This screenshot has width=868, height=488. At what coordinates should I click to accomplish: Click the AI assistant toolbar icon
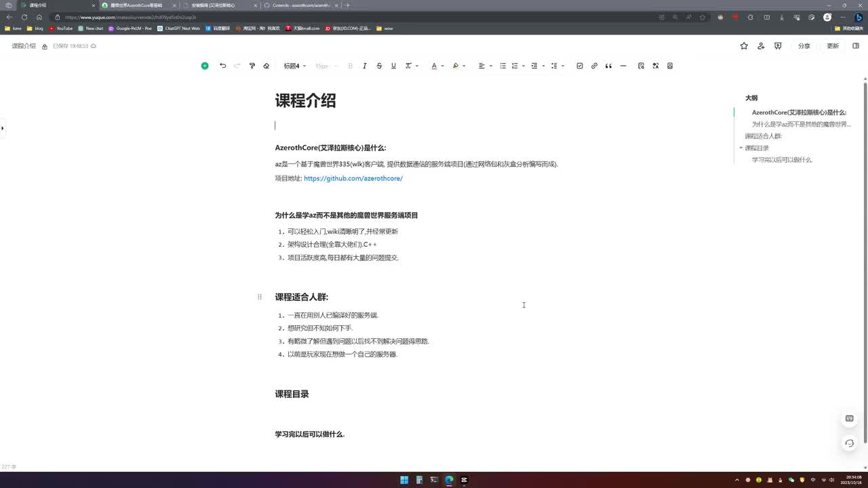656,66
